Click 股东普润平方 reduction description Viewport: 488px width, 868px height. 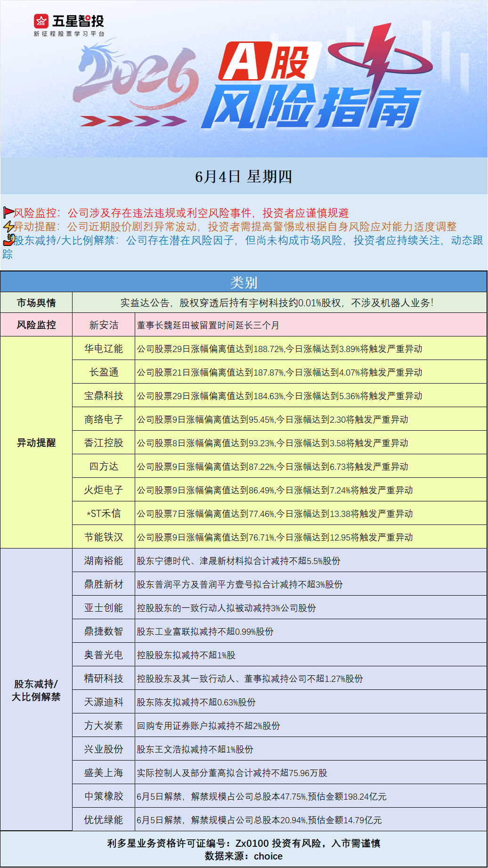click(240, 584)
